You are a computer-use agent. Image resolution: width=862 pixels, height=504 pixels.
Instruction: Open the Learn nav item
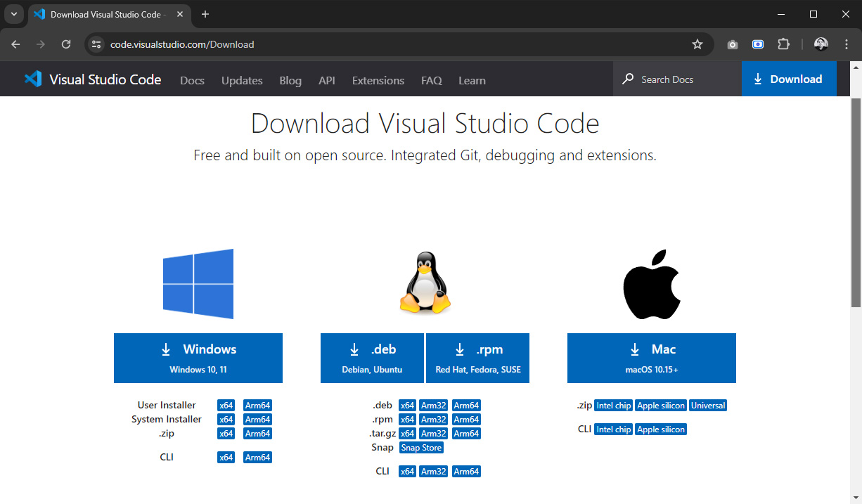tap(472, 80)
